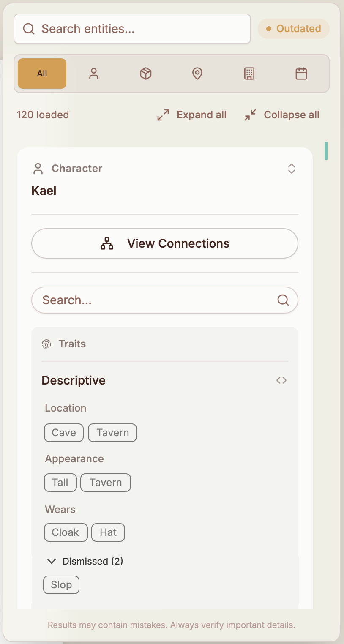Click the vertical scrollbar thumb
344x644 pixels.
[326, 151]
